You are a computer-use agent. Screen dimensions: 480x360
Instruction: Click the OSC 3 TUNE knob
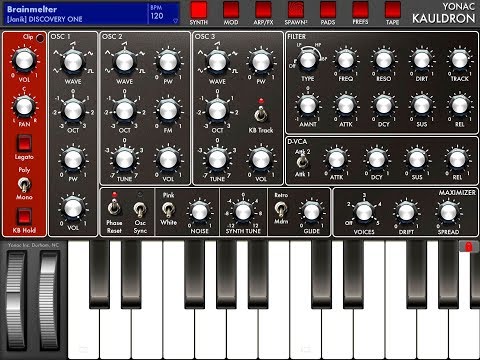pos(217,160)
